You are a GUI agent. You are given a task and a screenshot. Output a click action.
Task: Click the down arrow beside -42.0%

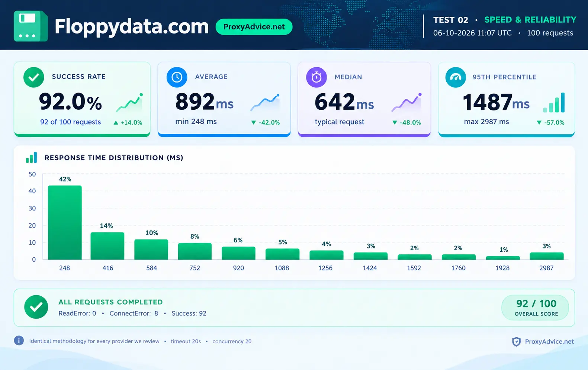tap(253, 122)
